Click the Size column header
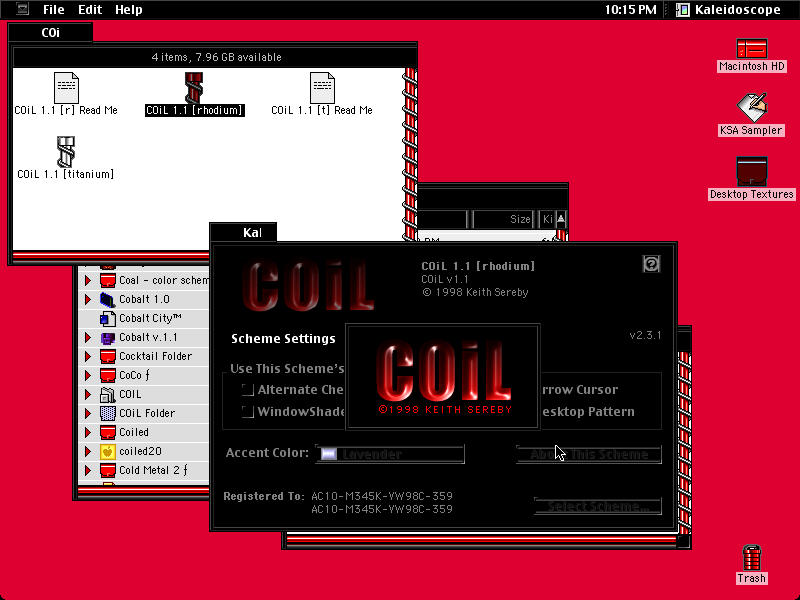800x600 pixels. click(504, 219)
